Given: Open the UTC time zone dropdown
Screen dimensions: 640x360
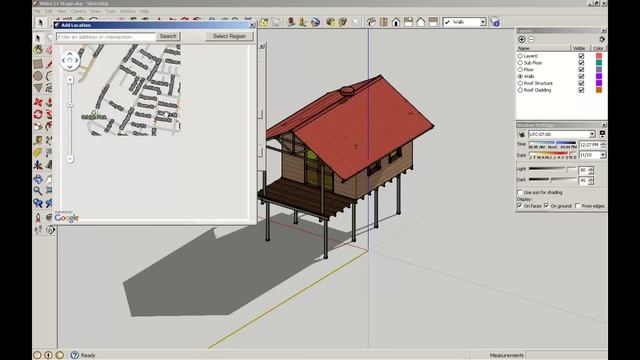Looking at the screenshot, I should (x=592, y=134).
